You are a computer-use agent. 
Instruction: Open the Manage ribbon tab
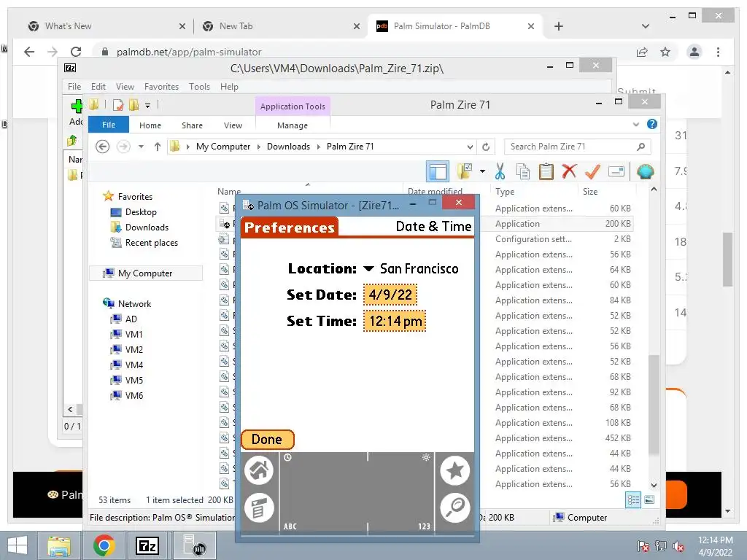pos(293,125)
